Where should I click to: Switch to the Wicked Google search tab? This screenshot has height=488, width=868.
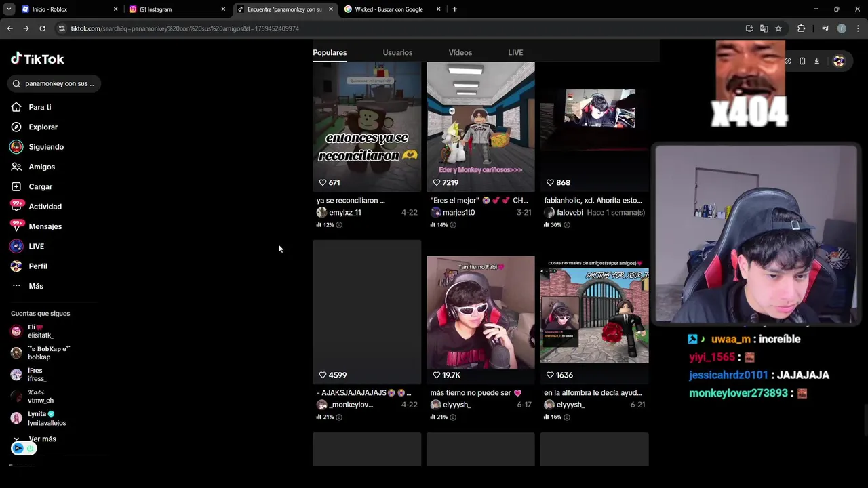coord(391,9)
